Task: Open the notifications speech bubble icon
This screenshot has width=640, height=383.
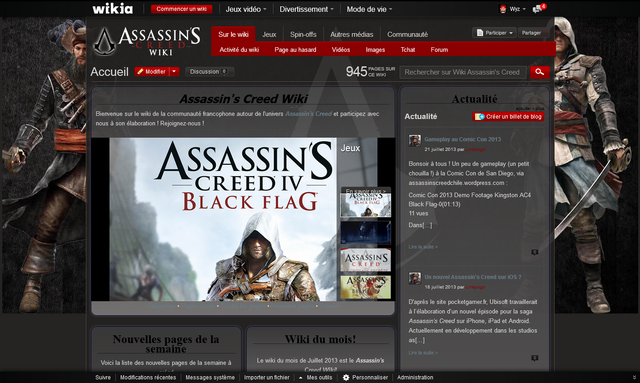Action: point(537,9)
